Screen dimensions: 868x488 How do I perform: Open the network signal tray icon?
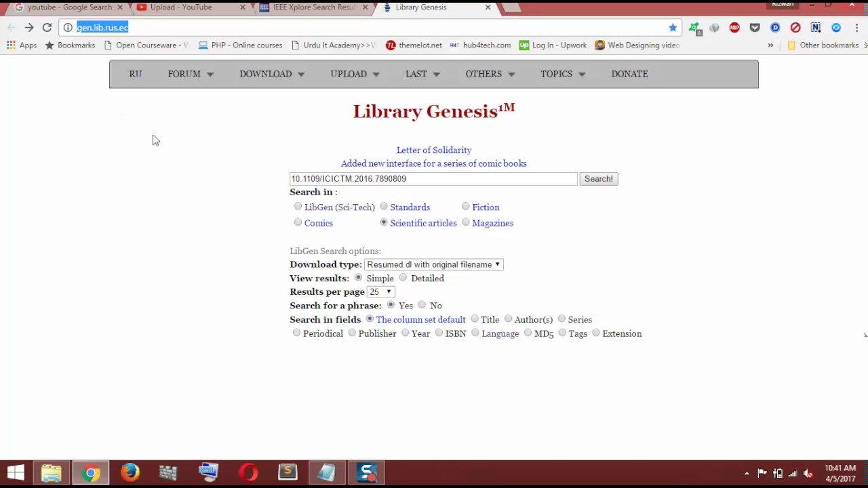[x=792, y=473]
